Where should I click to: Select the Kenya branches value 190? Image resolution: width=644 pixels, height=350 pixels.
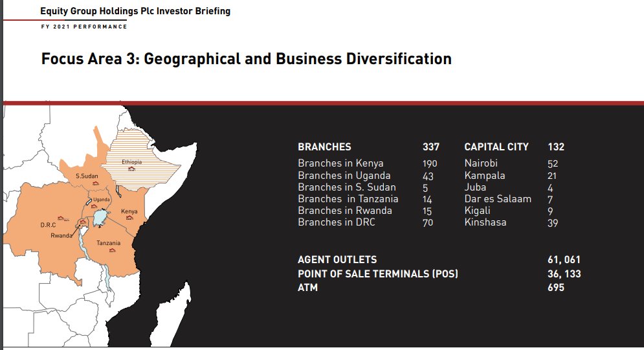(x=430, y=164)
